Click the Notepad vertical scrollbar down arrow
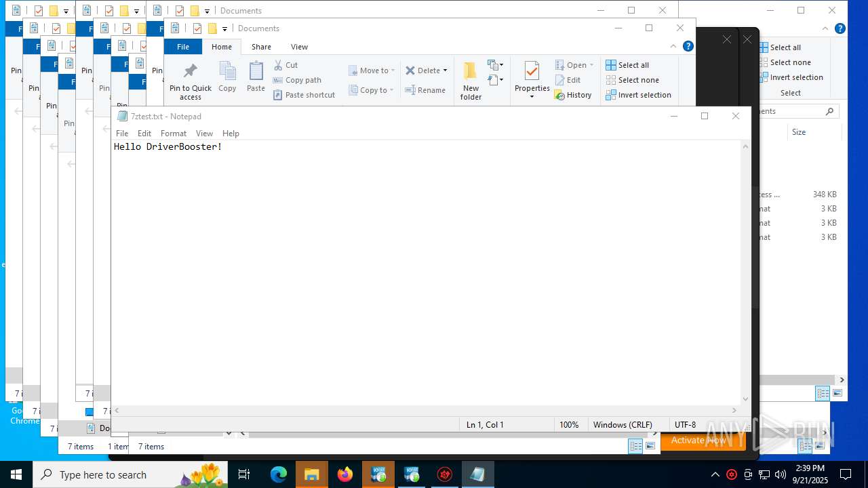 (746, 399)
